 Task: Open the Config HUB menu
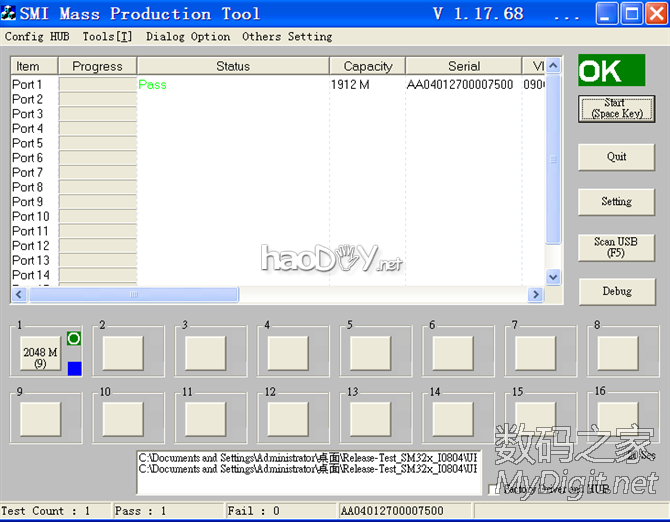coord(37,37)
